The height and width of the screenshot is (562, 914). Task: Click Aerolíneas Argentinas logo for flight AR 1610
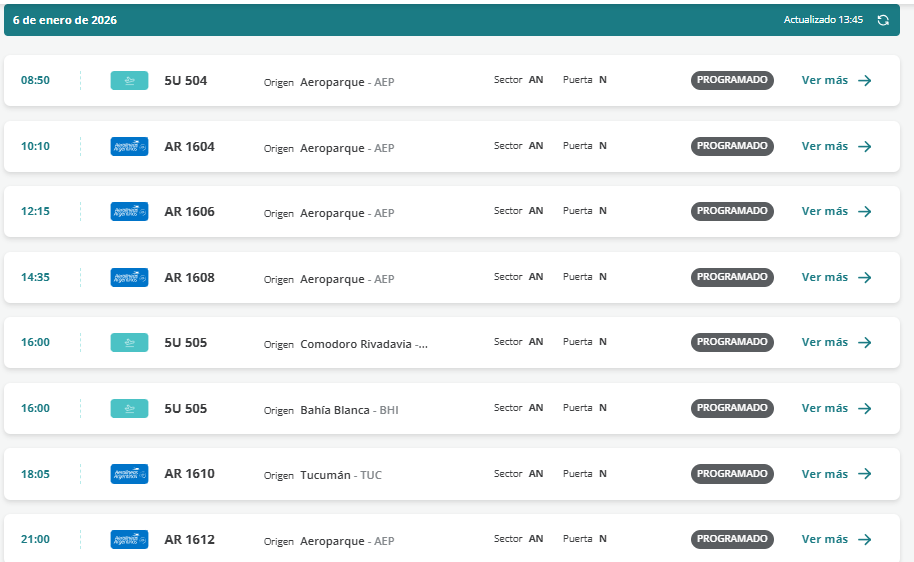(x=129, y=474)
